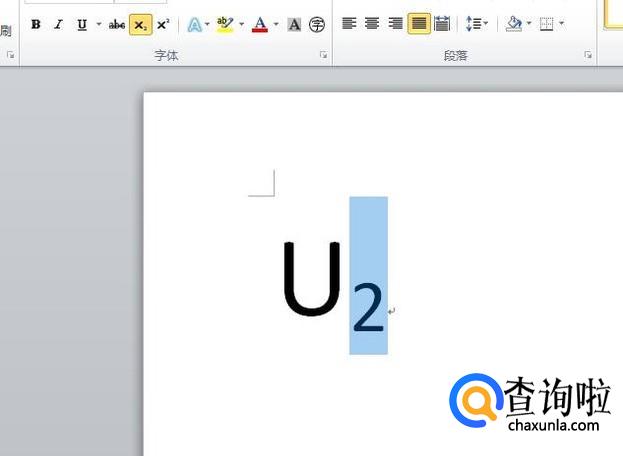Apply red font color
The width and height of the screenshot is (623, 456).
[260, 24]
